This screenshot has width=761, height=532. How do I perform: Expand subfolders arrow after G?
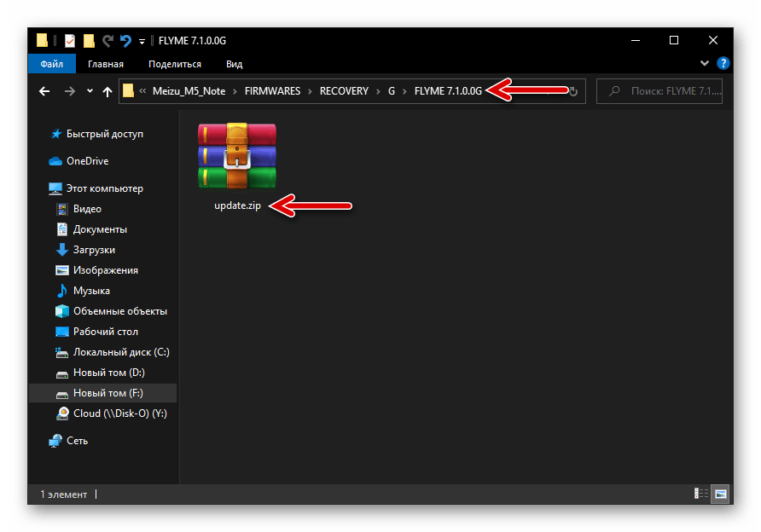click(404, 91)
